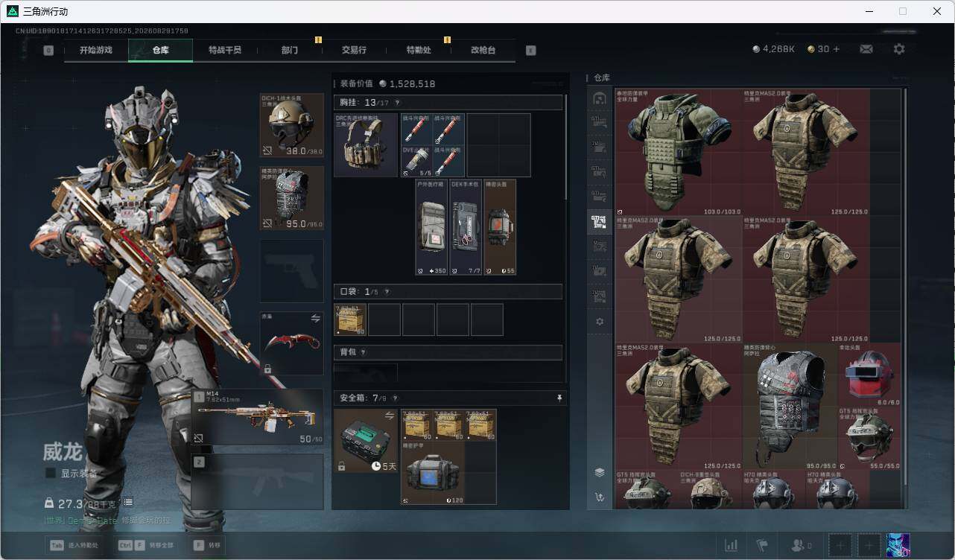
Task: Open the weight details list icon
Action: point(128,503)
